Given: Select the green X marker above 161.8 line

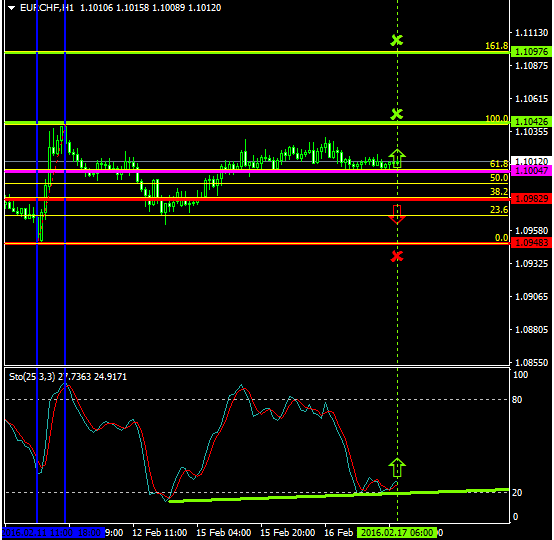Looking at the screenshot, I should [397, 40].
